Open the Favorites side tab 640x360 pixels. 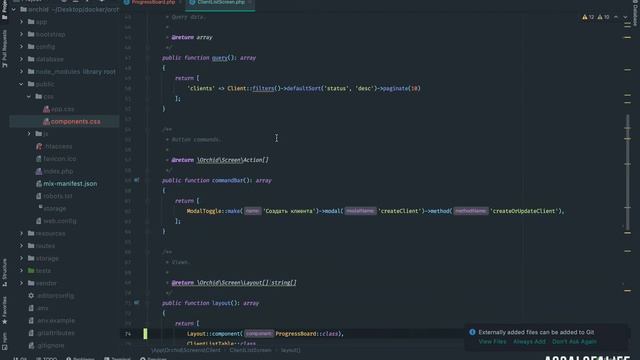4,311
